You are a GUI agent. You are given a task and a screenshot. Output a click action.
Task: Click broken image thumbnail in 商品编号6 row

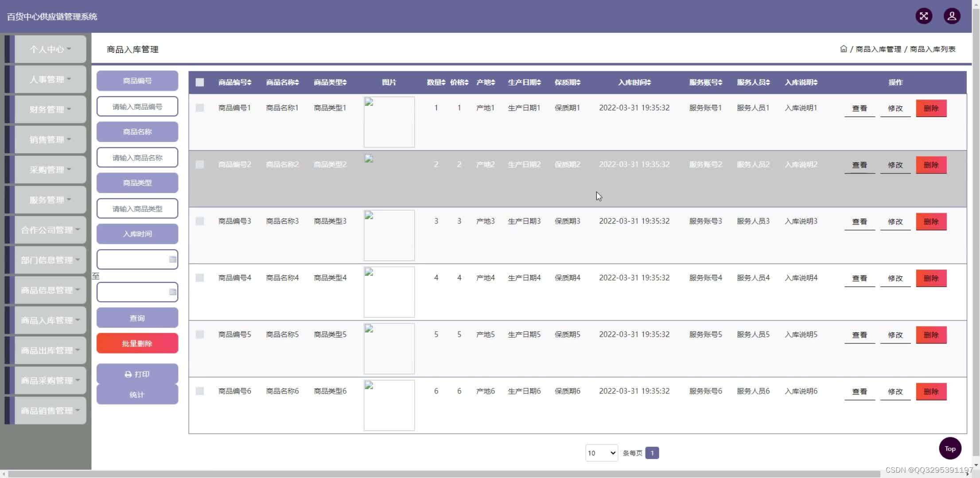389,405
